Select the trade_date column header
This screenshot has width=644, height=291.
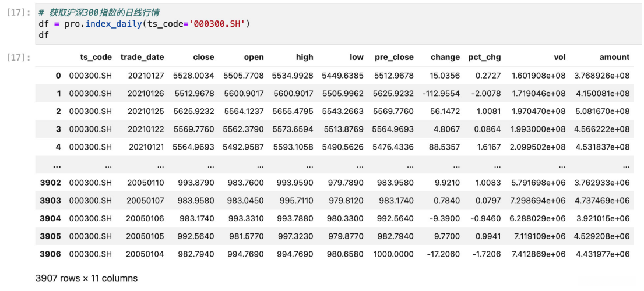pyautogui.click(x=142, y=57)
